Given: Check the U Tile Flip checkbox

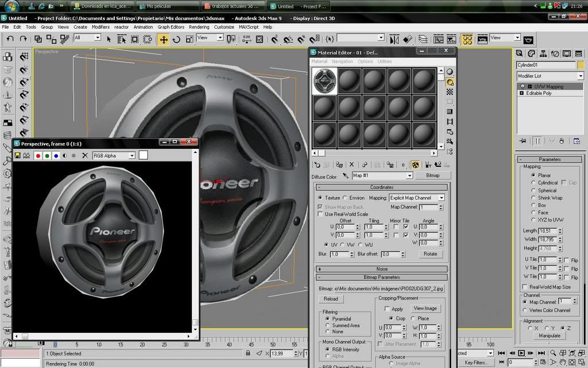Looking at the screenshot, I should (x=567, y=260).
